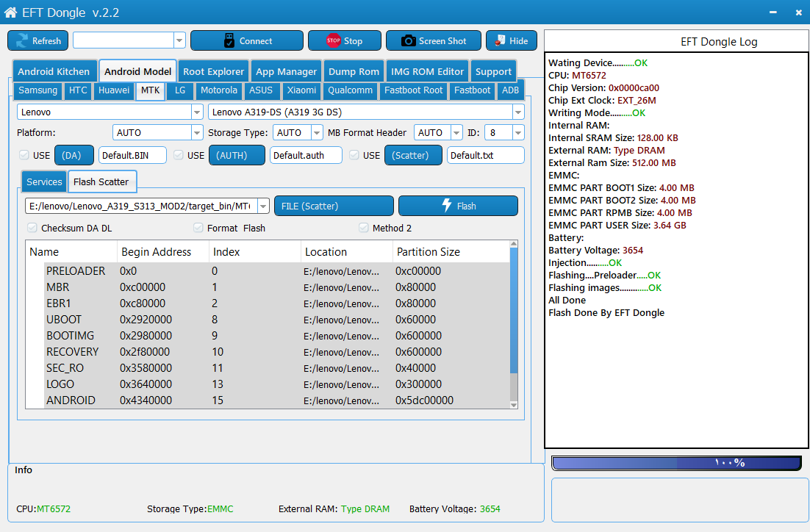Image resolution: width=810 pixels, height=532 pixels.
Task: Click the partition list vertical scrollbar
Action: [x=514, y=324]
